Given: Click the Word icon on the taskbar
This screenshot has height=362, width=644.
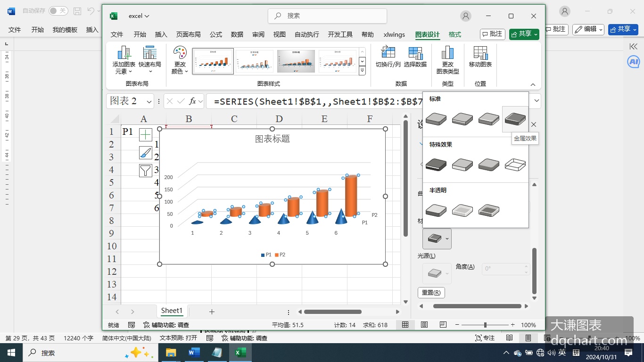Looking at the screenshot, I should [194, 353].
